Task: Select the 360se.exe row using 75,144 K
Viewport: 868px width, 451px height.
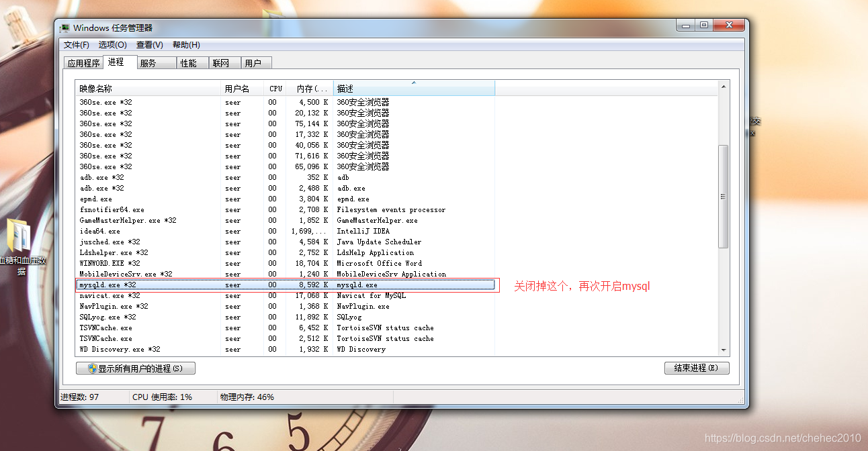Action: tap(286, 123)
